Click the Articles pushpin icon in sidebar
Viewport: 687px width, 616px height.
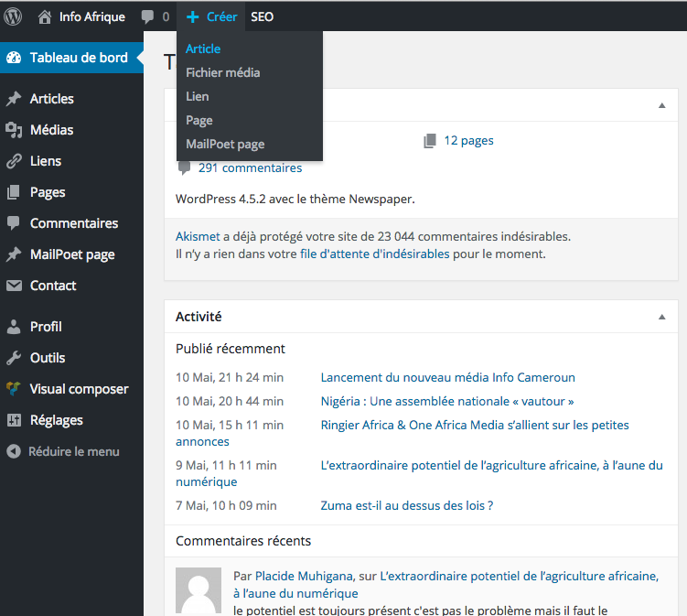tap(14, 99)
